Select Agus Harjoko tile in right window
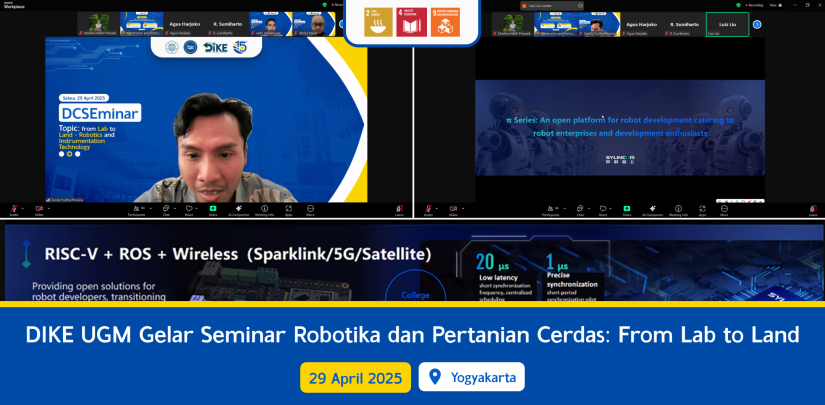Screen dimensions: 825x405 [x=641, y=24]
